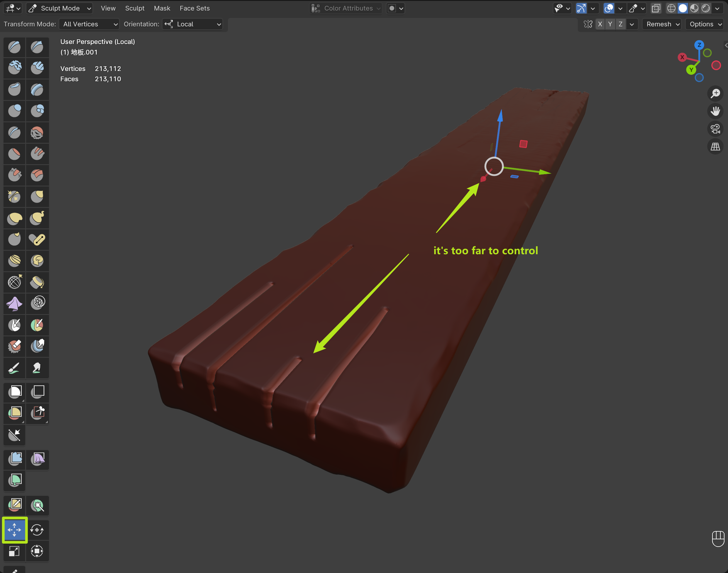Viewport: 728px width, 573px height.
Task: Toggle Z axis symmetry
Action: (x=621, y=24)
